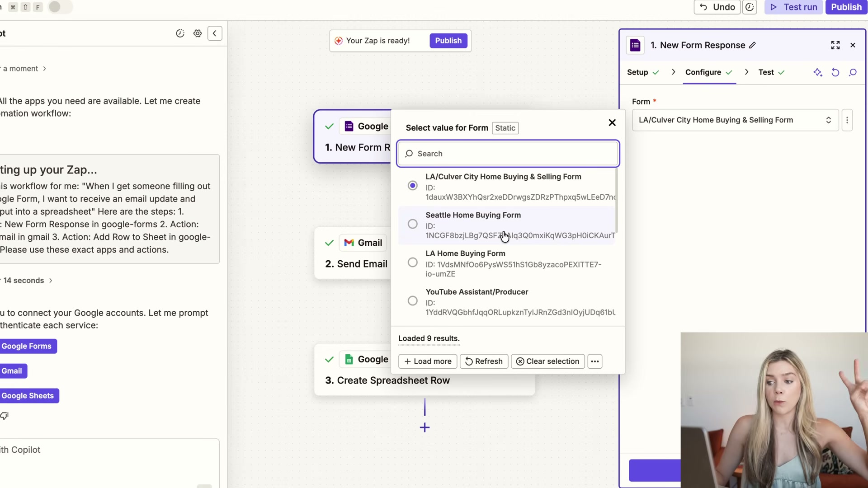Click the AI sparkle icon in editor
The image size is (868, 488).
tap(818, 72)
